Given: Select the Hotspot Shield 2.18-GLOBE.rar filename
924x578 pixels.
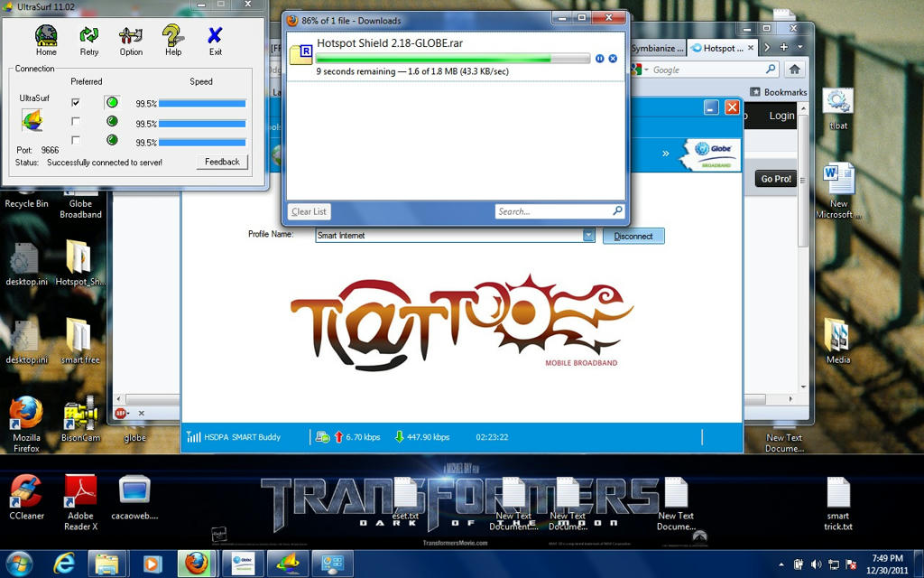Looking at the screenshot, I should pyautogui.click(x=390, y=43).
